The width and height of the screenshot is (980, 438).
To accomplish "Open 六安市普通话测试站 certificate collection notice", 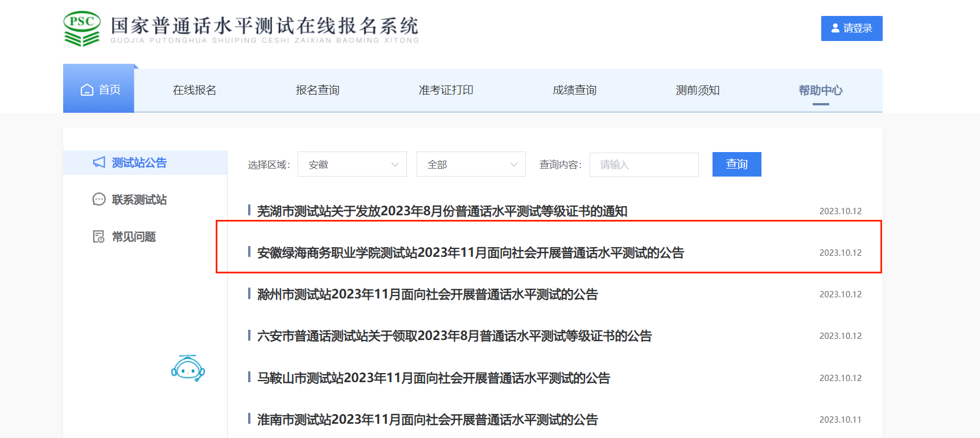I will click(455, 336).
